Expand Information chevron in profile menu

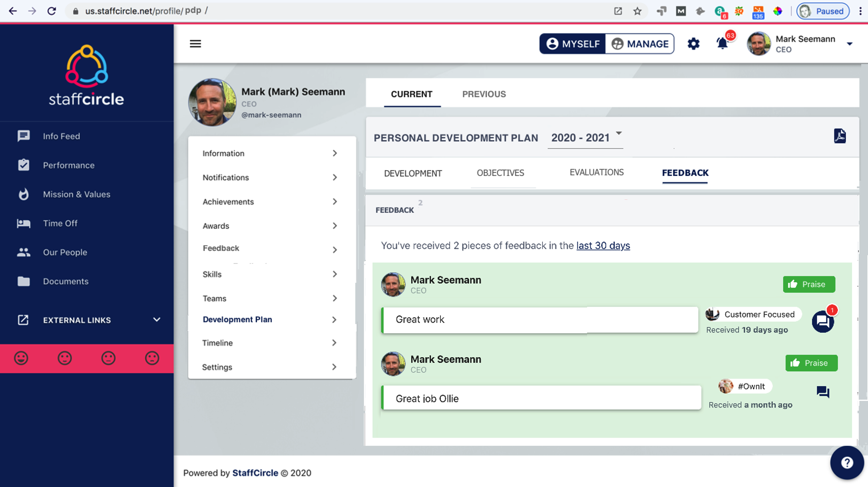[335, 153]
